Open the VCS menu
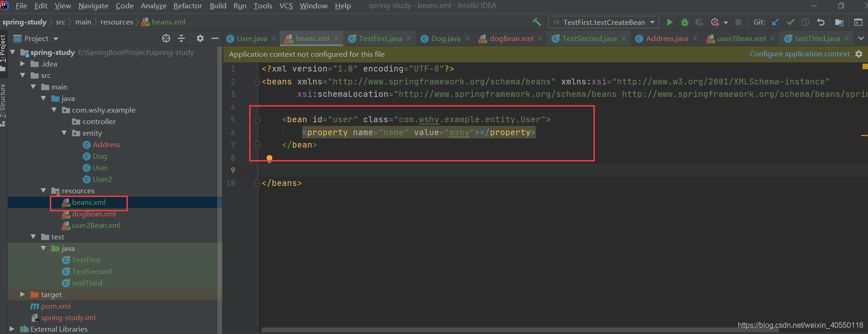868x334 pixels. pyautogui.click(x=286, y=6)
